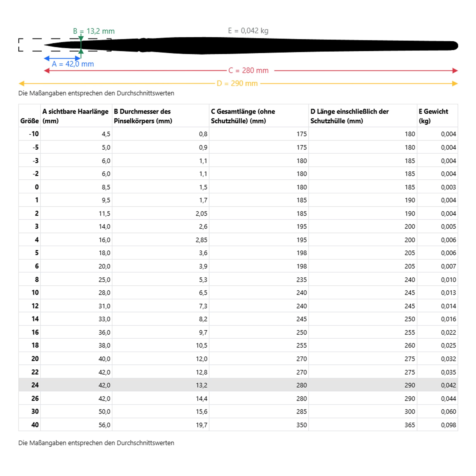Click the footnote text below the table
476x476 pixels.
96,443
